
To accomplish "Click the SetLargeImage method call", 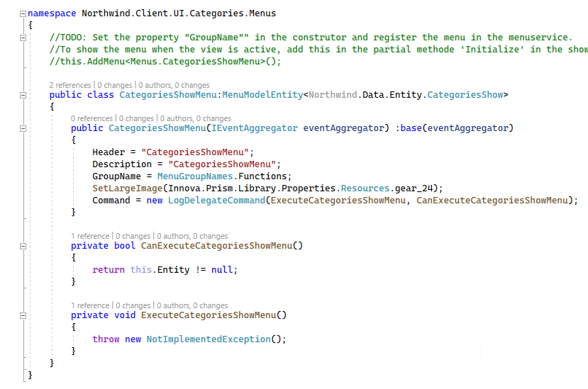I will [128, 188].
